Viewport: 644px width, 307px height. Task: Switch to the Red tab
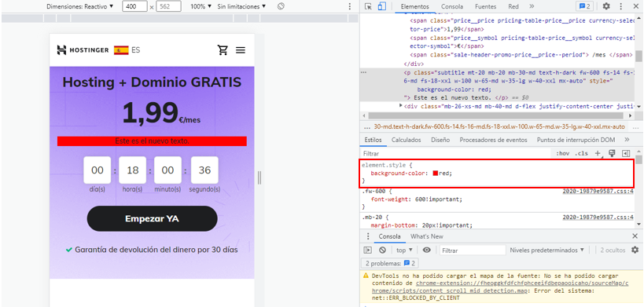click(513, 6)
